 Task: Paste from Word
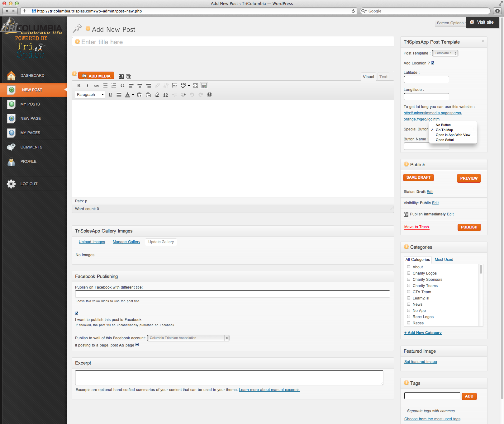point(148,95)
